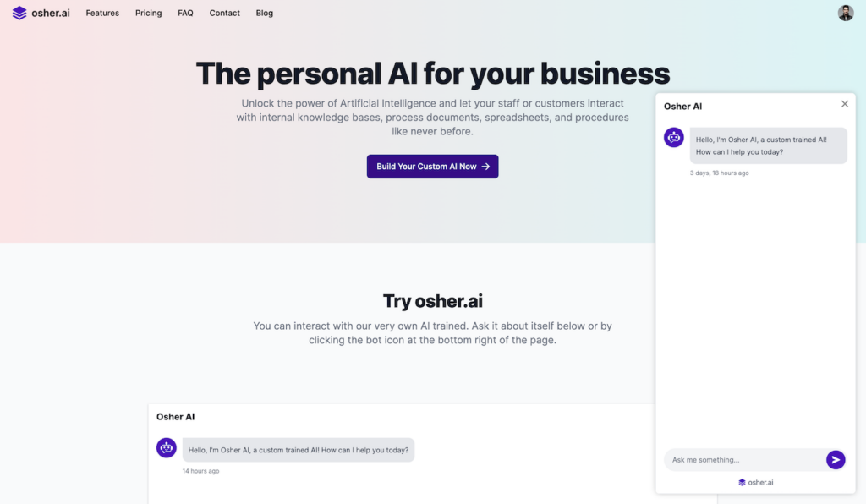Close the Osher AI chat popup
Screen dimensions: 866x504
(844, 104)
